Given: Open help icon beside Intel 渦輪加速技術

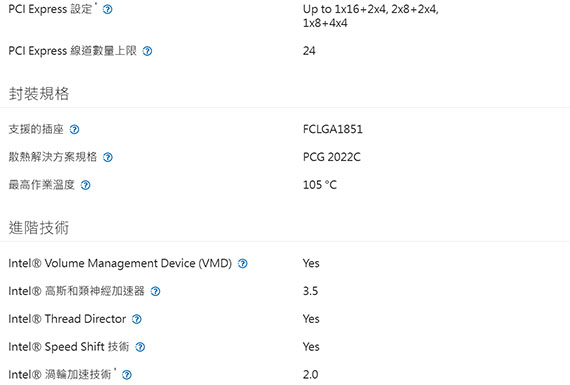Looking at the screenshot, I should 127,375.
